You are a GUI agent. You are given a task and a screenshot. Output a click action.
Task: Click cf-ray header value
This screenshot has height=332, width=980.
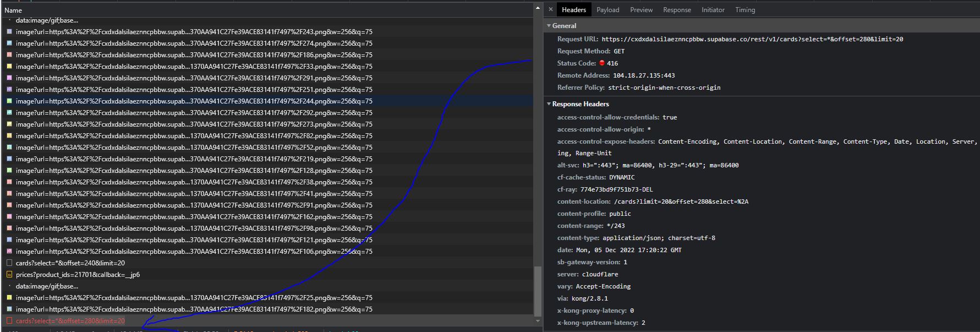(616, 189)
